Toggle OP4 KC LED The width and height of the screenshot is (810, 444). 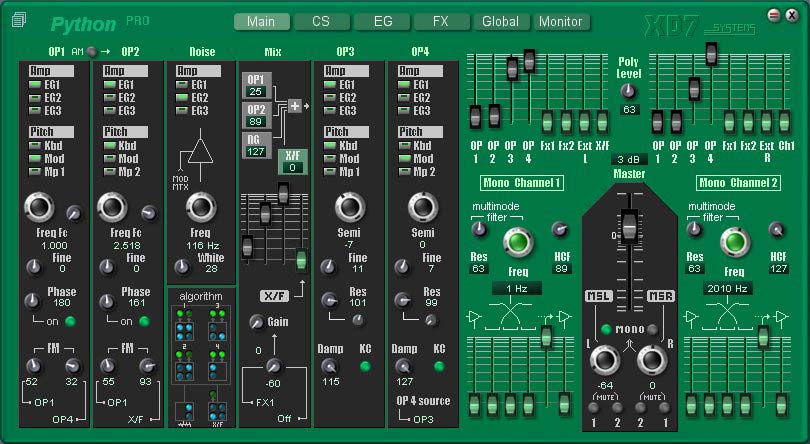[439, 367]
